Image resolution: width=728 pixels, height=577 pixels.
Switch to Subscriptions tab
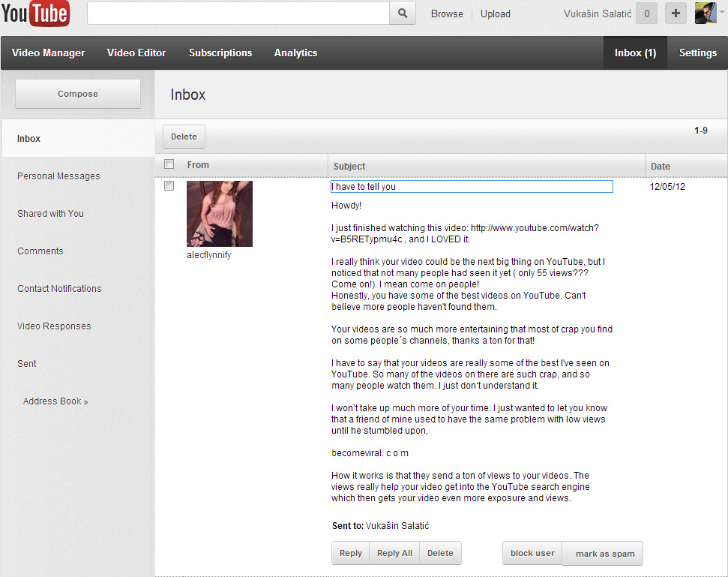tap(220, 53)
